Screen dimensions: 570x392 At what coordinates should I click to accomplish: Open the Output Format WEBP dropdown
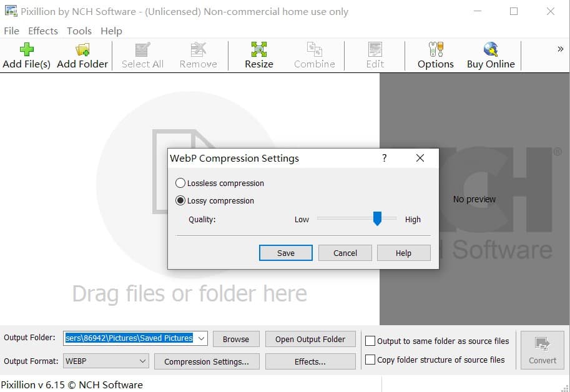[x=142, y=361]
